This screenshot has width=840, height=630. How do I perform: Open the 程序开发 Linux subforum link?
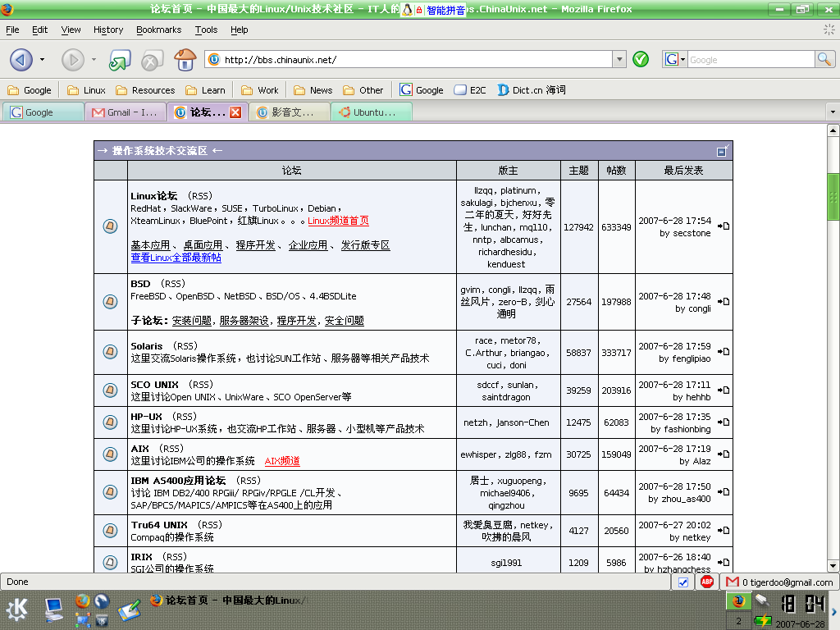[x=256, y=245]
